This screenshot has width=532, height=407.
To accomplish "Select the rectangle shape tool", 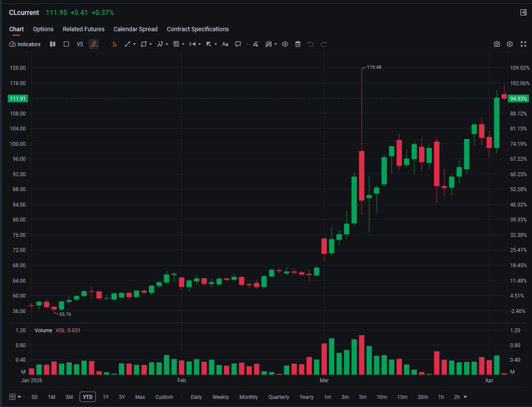I will (144, 44).
